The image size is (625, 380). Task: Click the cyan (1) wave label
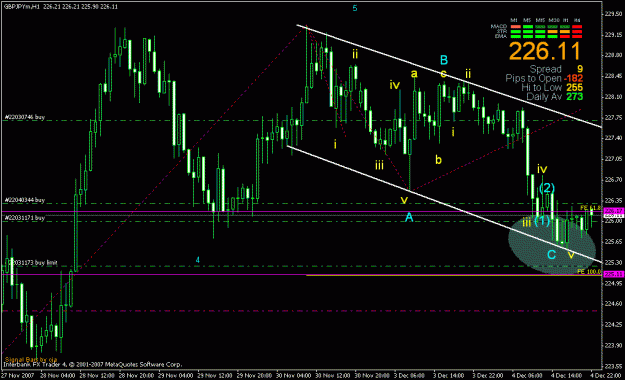(542, 221)
